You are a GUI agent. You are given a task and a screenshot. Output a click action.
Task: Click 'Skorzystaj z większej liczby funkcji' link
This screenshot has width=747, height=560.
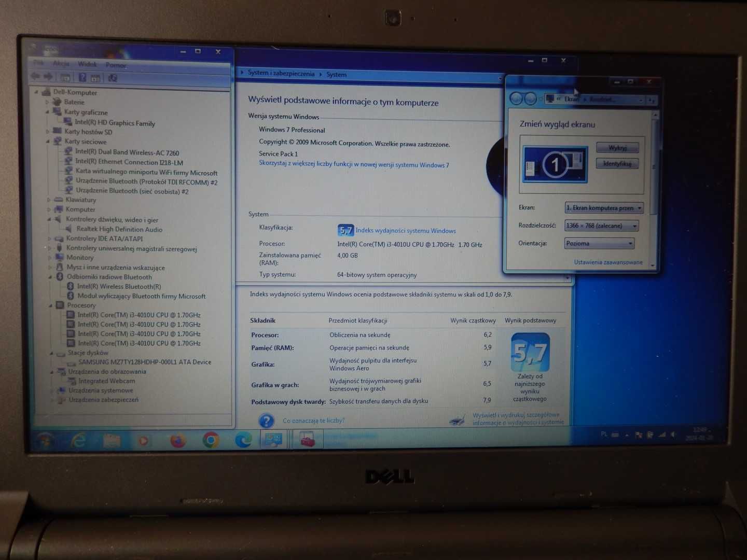tap(354, 164)
